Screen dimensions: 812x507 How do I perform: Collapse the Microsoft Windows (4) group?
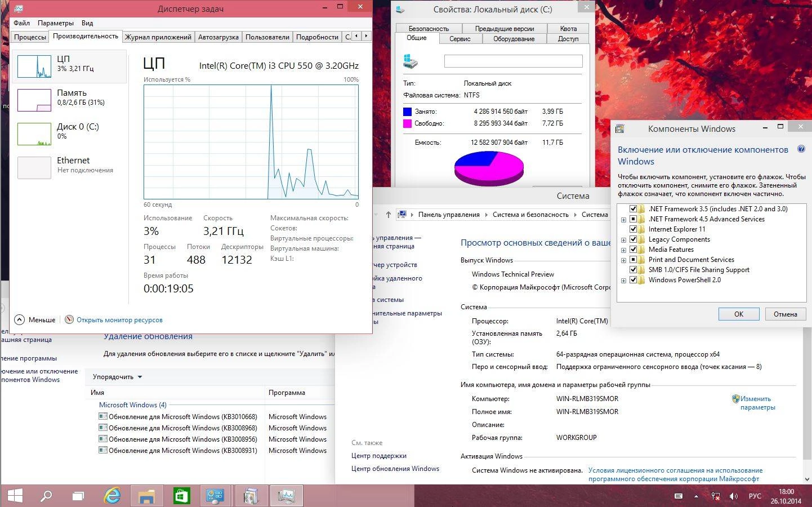point(133,405)
